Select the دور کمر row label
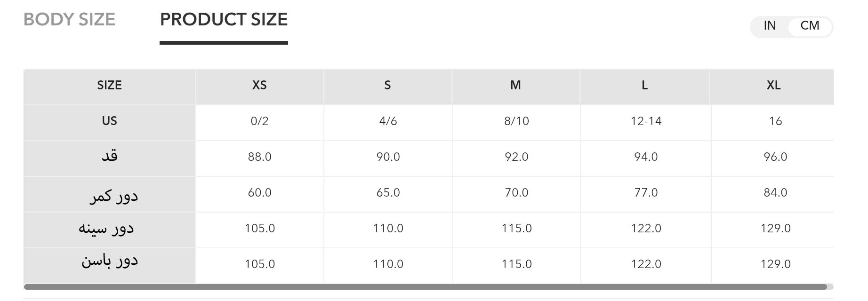Screen dimensions: 868x301 tap(113, 195)
